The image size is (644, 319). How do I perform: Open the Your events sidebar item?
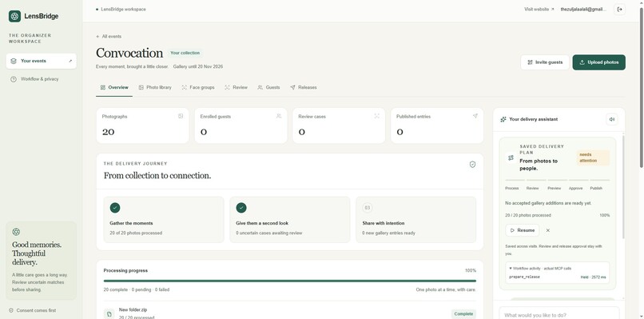coord(41,61)
